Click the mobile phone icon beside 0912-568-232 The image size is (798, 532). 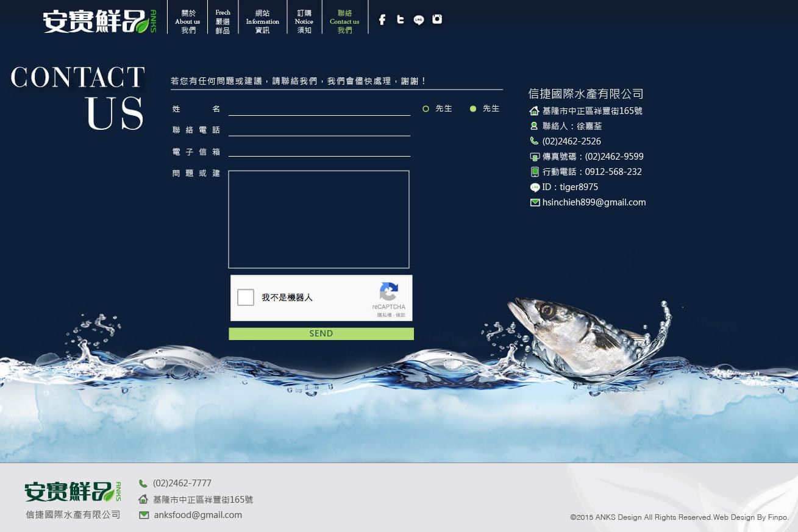(x=535, y=171)
